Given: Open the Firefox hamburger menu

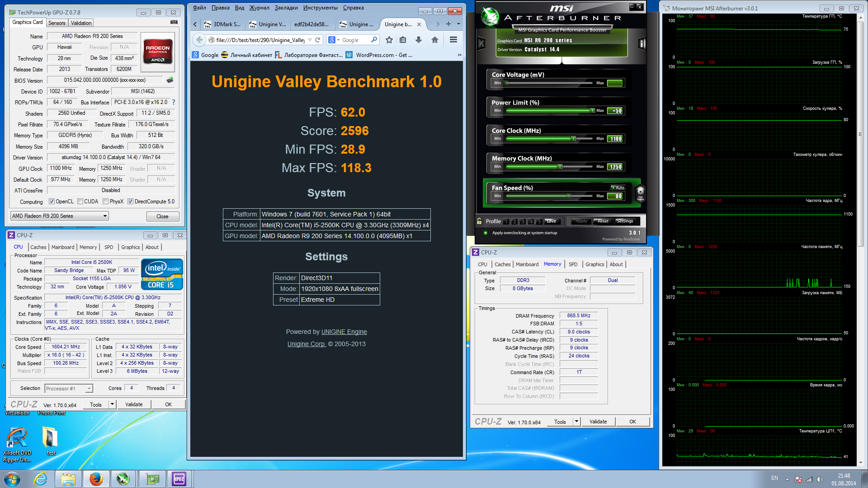Looking at the screenshot, I should coord(453,40).
